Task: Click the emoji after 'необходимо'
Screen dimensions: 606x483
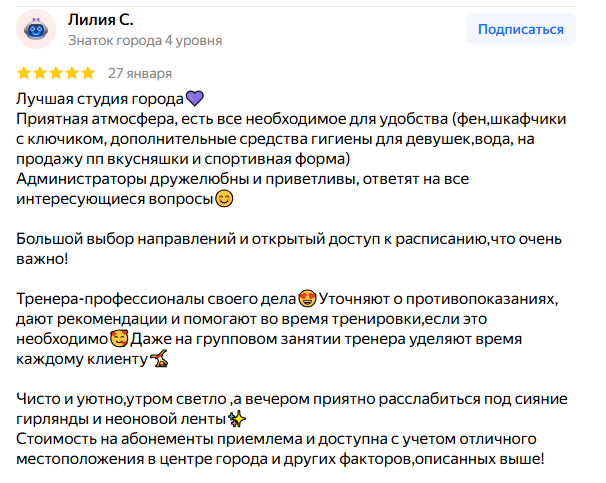Action: [x=120, y=339]
